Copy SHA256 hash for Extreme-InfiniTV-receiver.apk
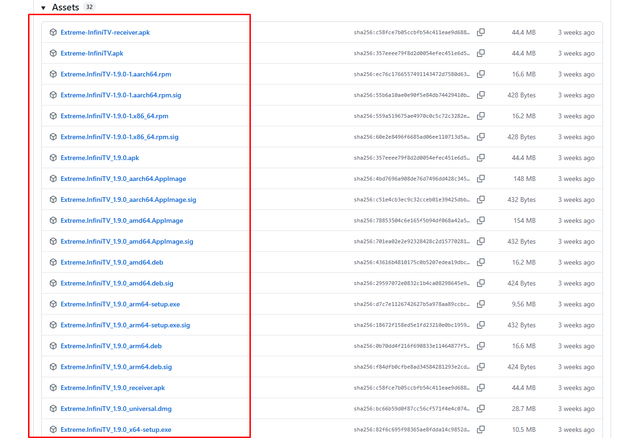 (481, 32)
